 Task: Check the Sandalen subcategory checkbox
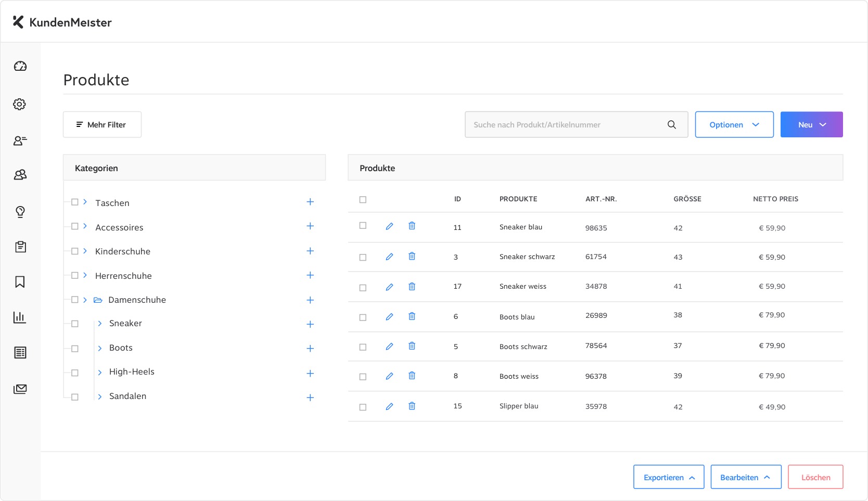click(x=75, y=397)
